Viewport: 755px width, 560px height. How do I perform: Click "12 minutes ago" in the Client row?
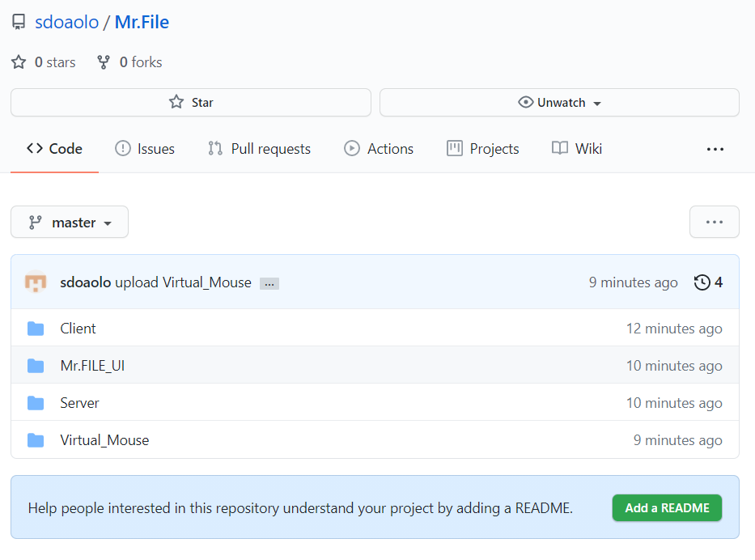(674, 329)
